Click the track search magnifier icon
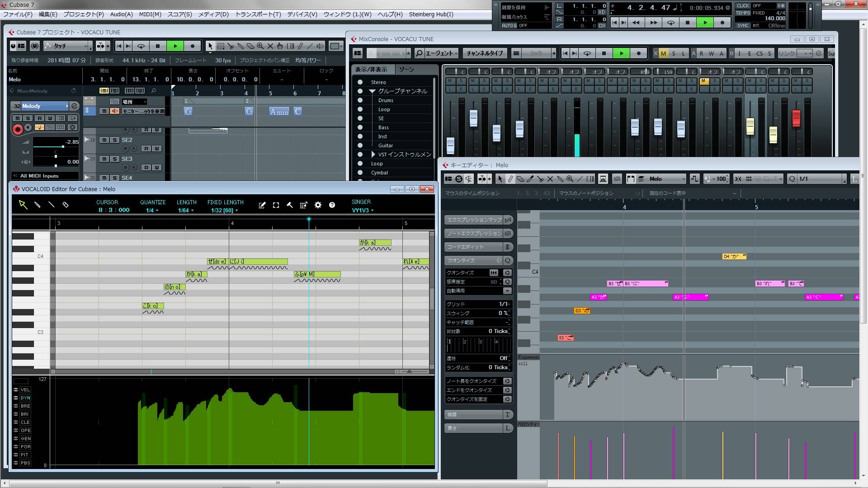 153,91
